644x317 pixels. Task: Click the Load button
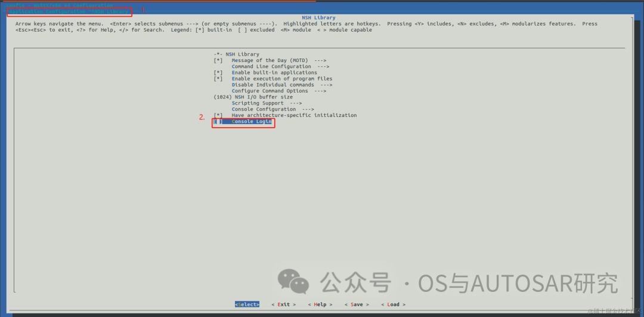[x=394, y=304]
